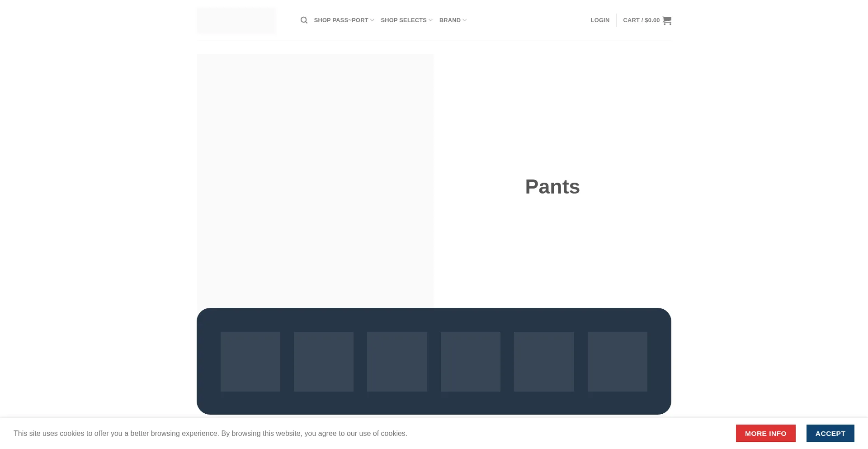Expand the chevron beside SHOP PASS~PORT
Image resolution: width=868 pixels, height=449 pixels.
[x=372, y=20]
